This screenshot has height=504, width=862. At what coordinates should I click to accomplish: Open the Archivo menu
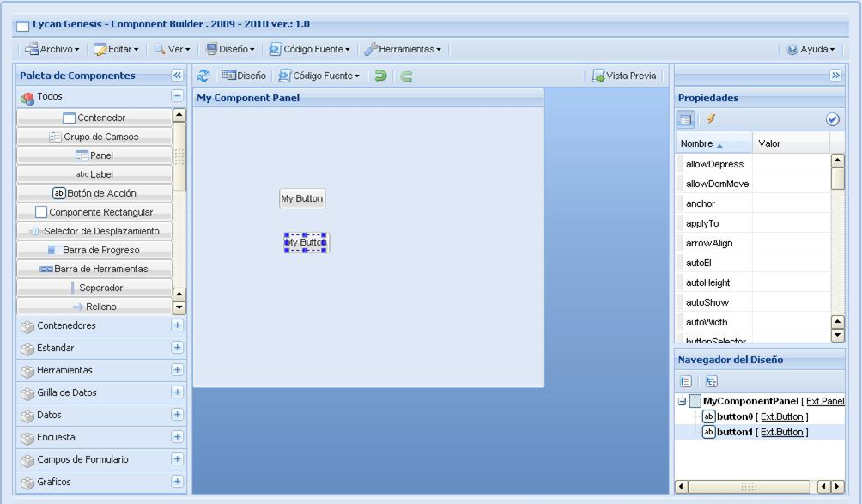click(x=53, y=49)
